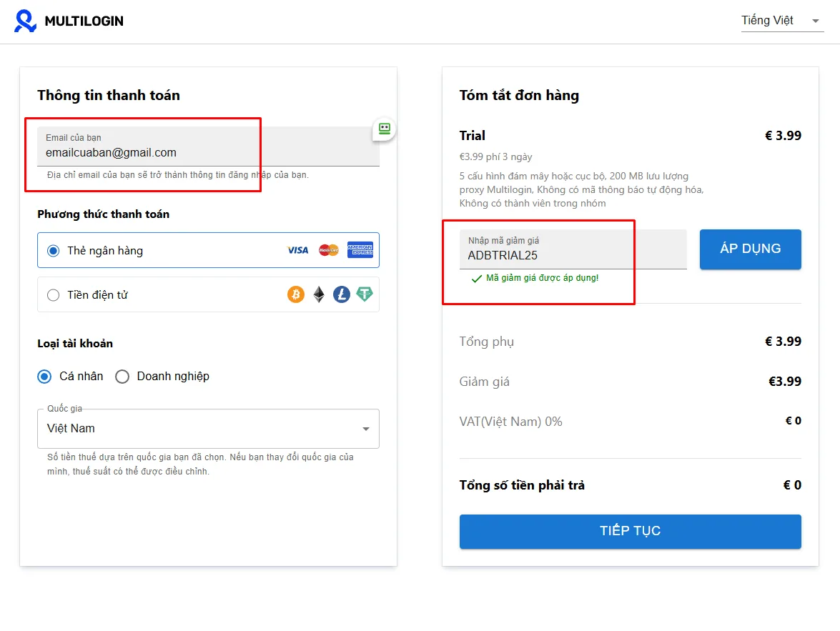The width and height of the screenshot is (840, 631).
Task: Select the Thẻ ngân hàng radio button
Action: 53,251
